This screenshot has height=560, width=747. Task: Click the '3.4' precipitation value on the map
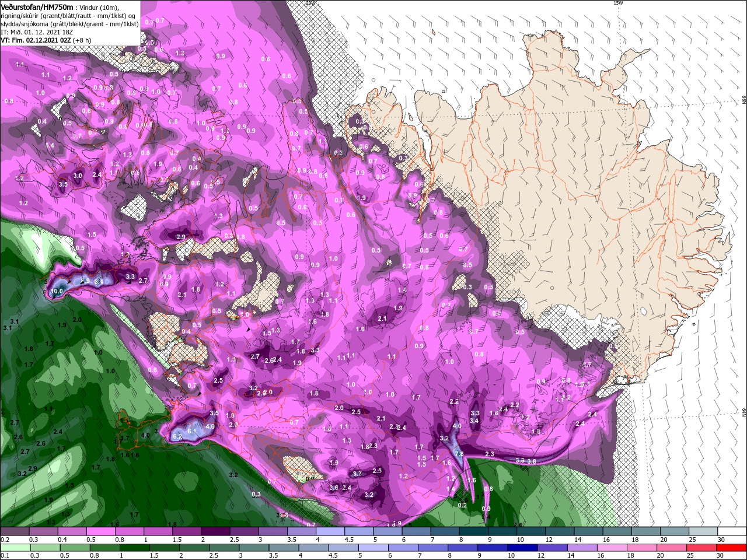point(474,421)
